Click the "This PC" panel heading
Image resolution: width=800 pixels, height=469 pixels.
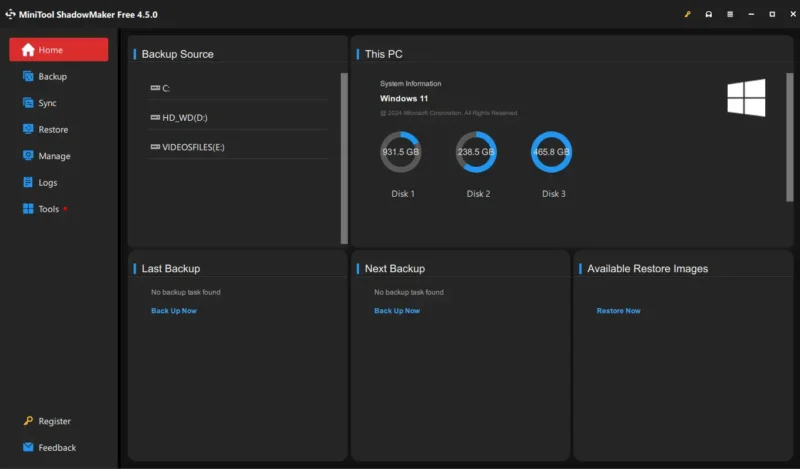tap(384, 54)
